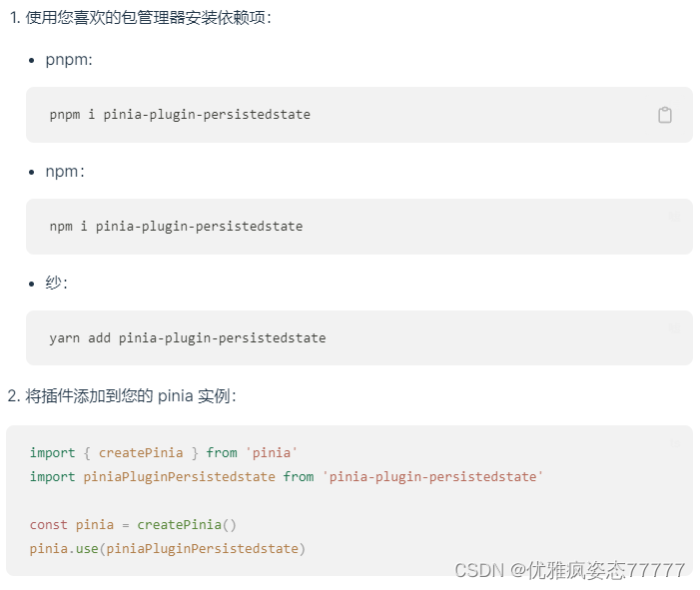Viewport: 700px width, 590px height.
Task: Click the 'yarn add pinia-plugin-persistedstate' command text
Action: pos(188,337)
